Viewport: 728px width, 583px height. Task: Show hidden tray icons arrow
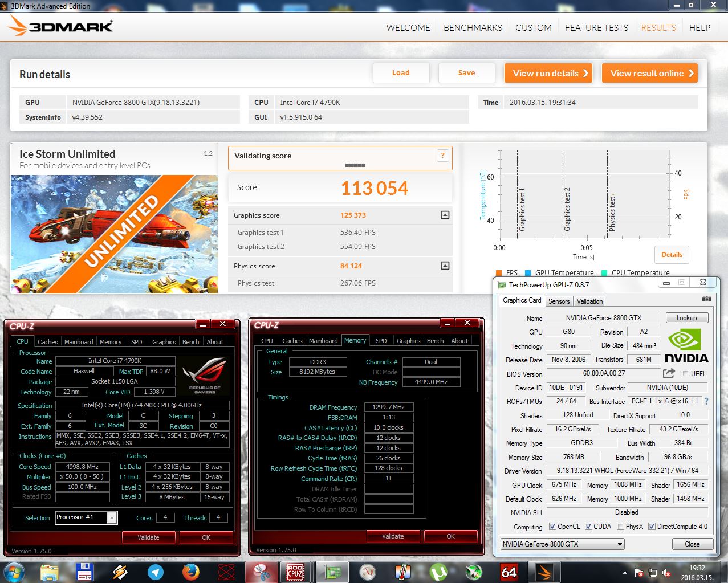[x=625, y=573]
